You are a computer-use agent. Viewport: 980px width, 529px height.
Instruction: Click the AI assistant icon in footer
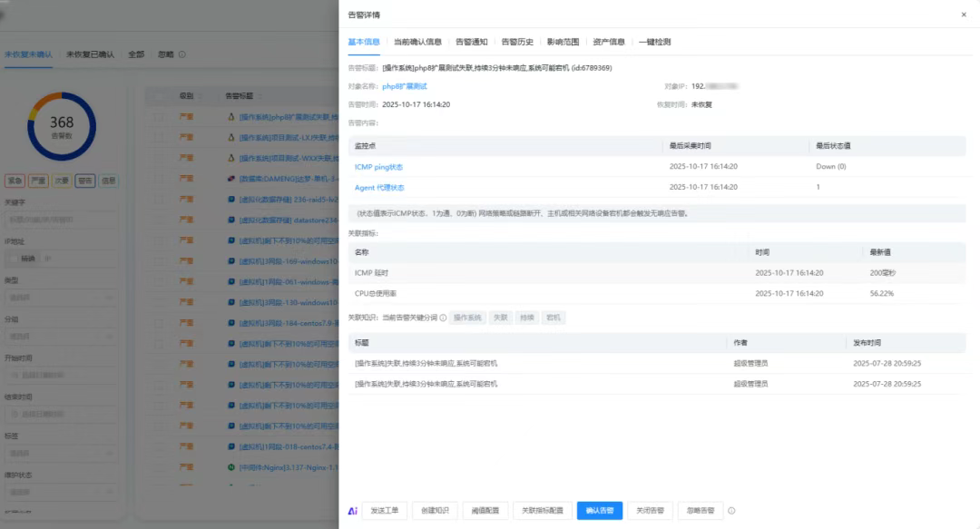[353, 511]
